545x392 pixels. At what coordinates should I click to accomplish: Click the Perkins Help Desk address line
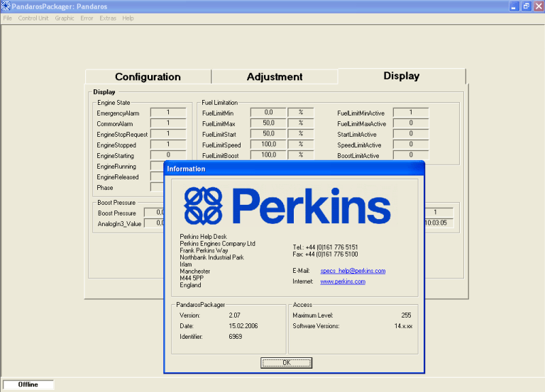(204, 237)
